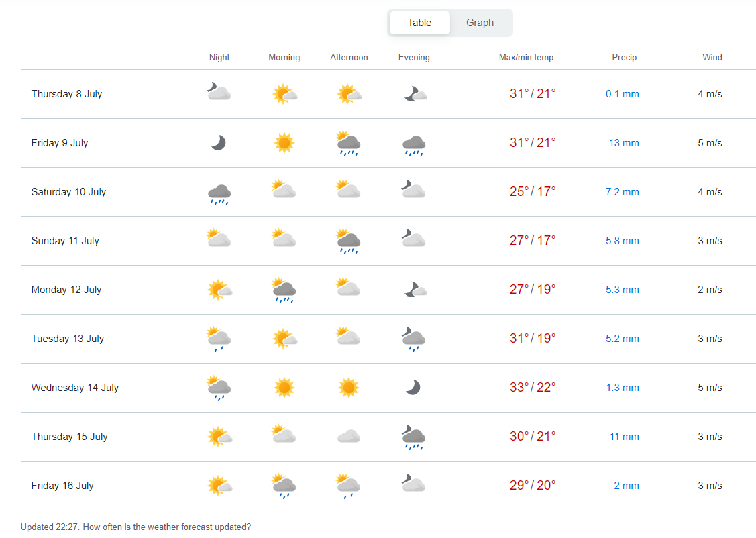756x538 pixels.
Task: Click Sunday 11 July afternoon rain icon
Action: coord(349,242)
